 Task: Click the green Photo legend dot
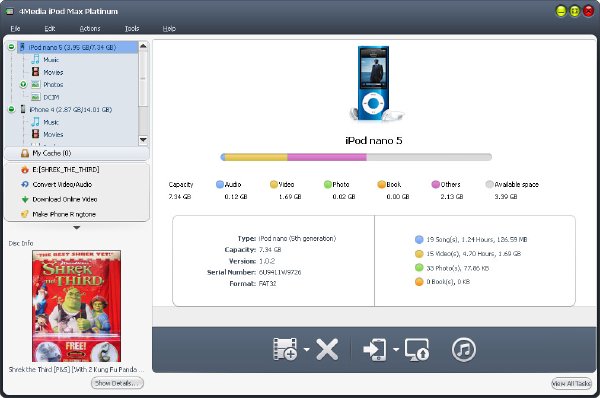328,184
